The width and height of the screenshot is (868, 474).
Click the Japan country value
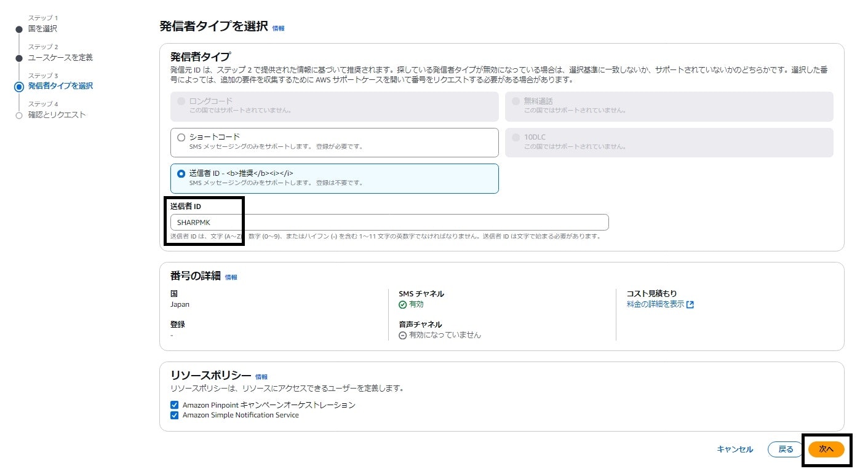(180, 304)
